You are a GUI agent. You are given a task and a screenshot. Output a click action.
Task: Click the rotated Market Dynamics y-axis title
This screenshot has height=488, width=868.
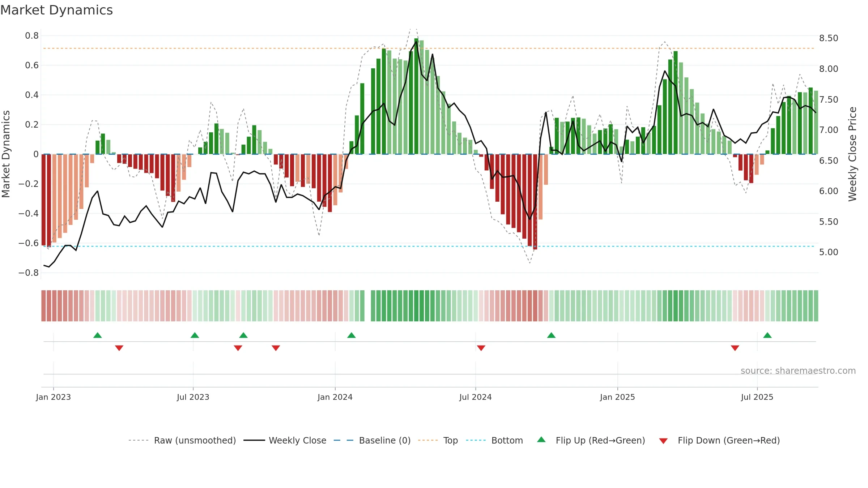(6, 154)
